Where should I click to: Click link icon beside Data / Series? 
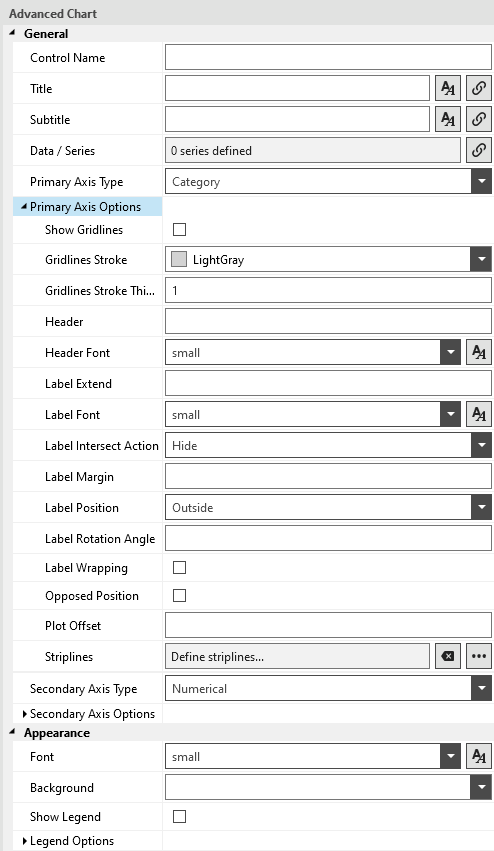pyautogui.click(x=479, y=150)
